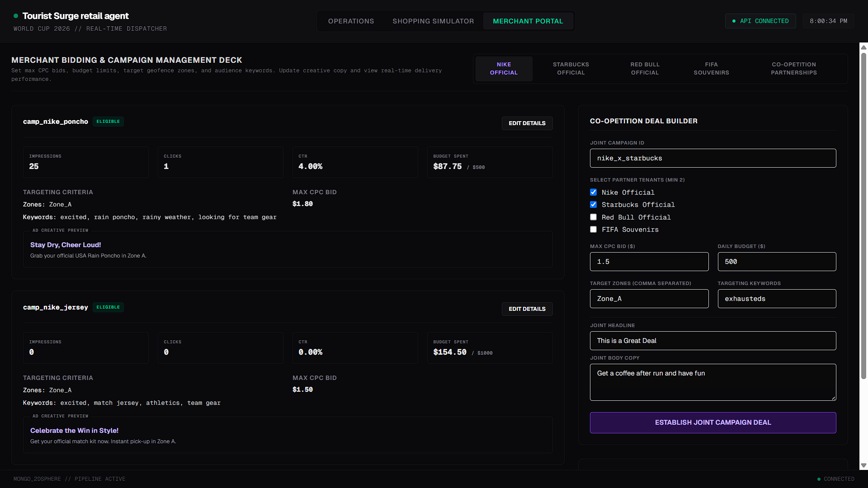Open the Shopping Simulator tab
Image resolution: width=868 pixels, height=488 pixels.
point(433,21)
